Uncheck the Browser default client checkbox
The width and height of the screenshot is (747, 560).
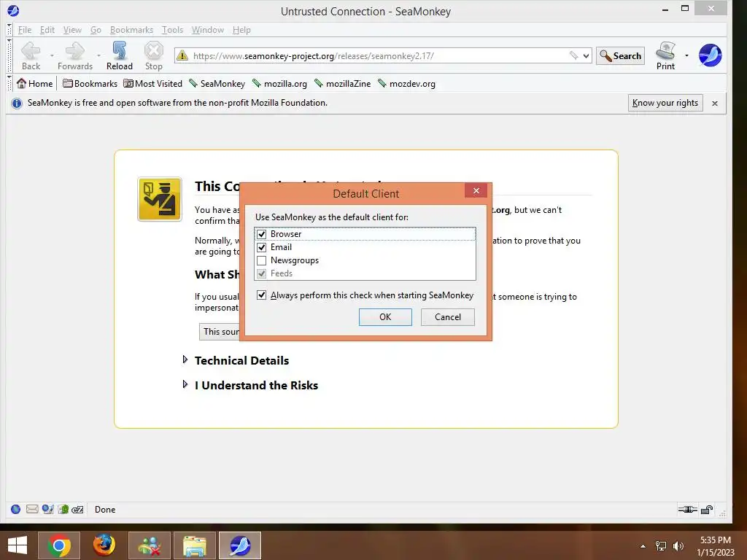point(262,234)
